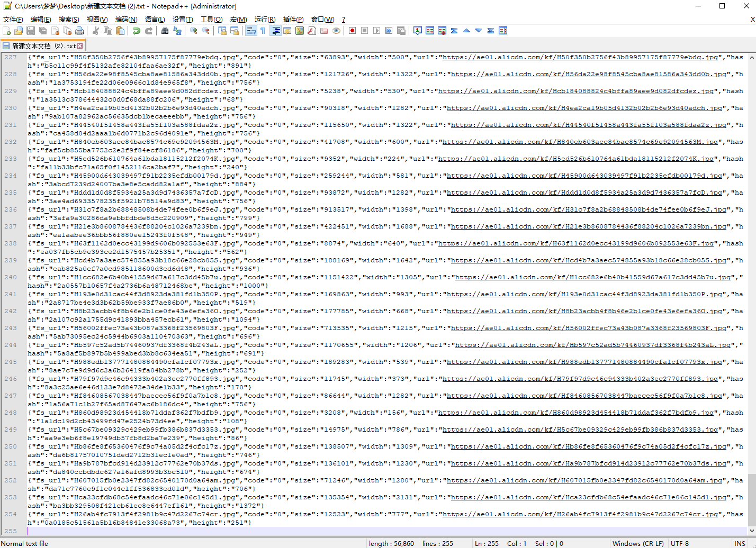This screenshot has width=756, height=548.
Task: Open the ? help menu
Action: (343, 20)
